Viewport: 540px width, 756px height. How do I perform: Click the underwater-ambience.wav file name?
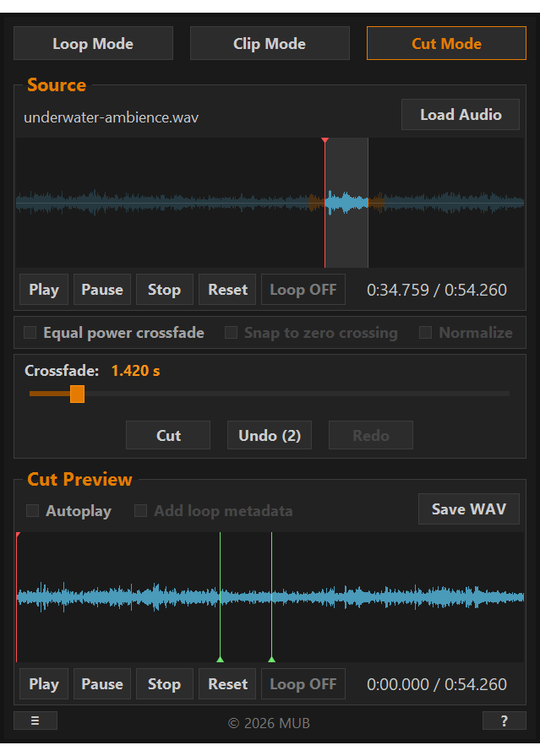tap(111, 117)
